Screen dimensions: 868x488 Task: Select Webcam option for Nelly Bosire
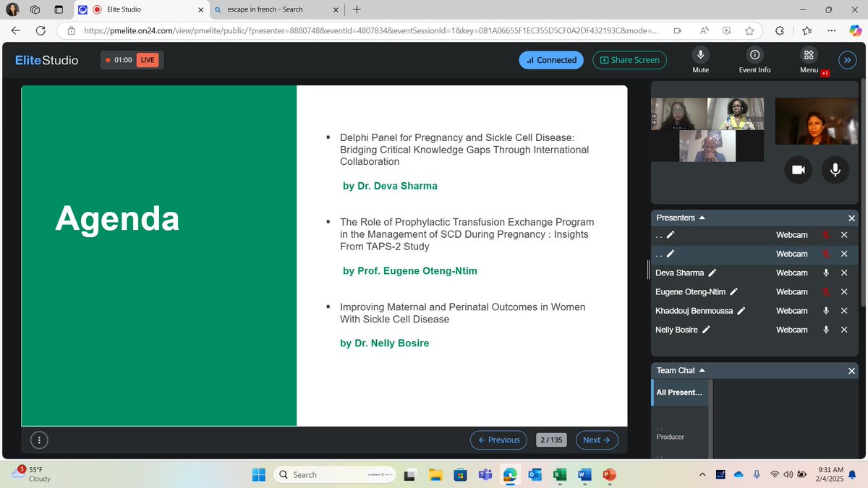tap(791, 330)
